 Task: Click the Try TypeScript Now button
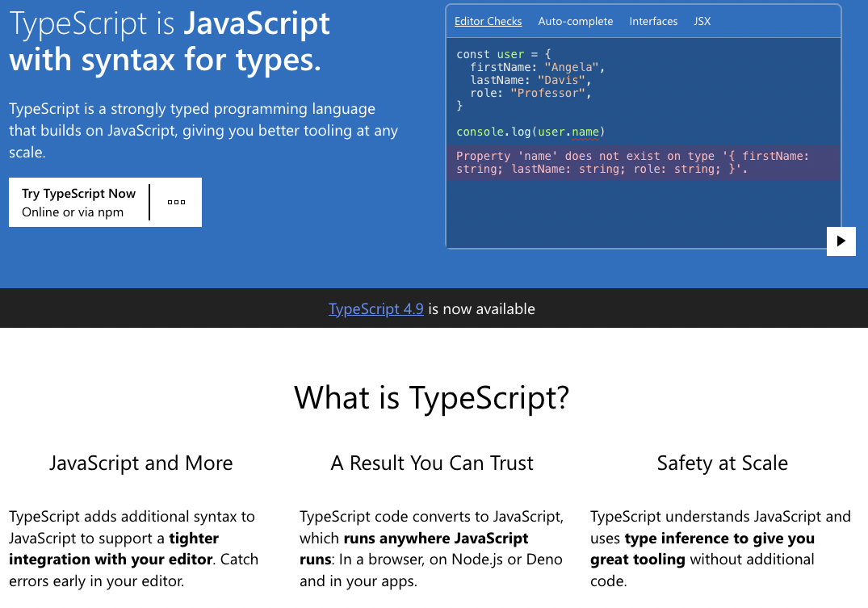(x=78, y=202)
